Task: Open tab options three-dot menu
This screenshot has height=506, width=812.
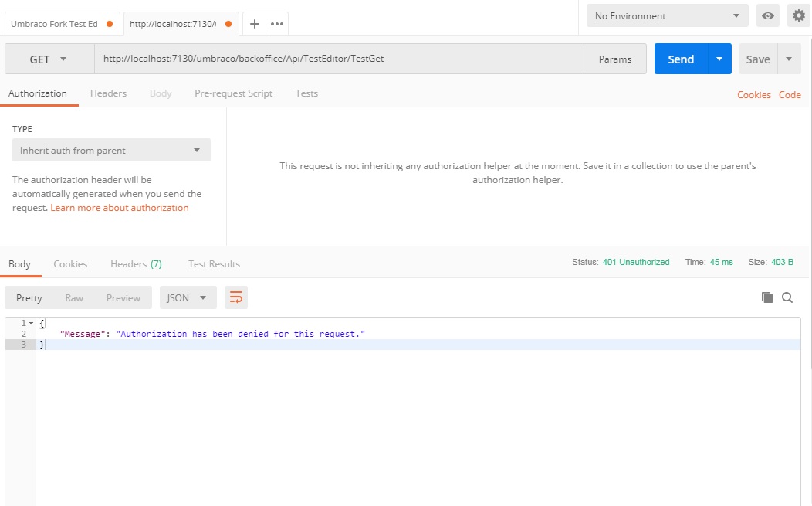Action: pyautogui.click(x=277, y=24)
